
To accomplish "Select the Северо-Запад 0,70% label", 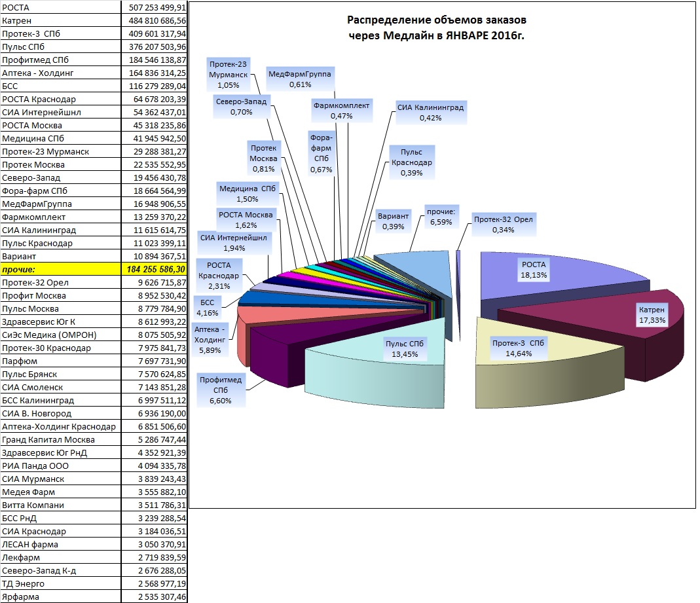I will click(241, 107).
